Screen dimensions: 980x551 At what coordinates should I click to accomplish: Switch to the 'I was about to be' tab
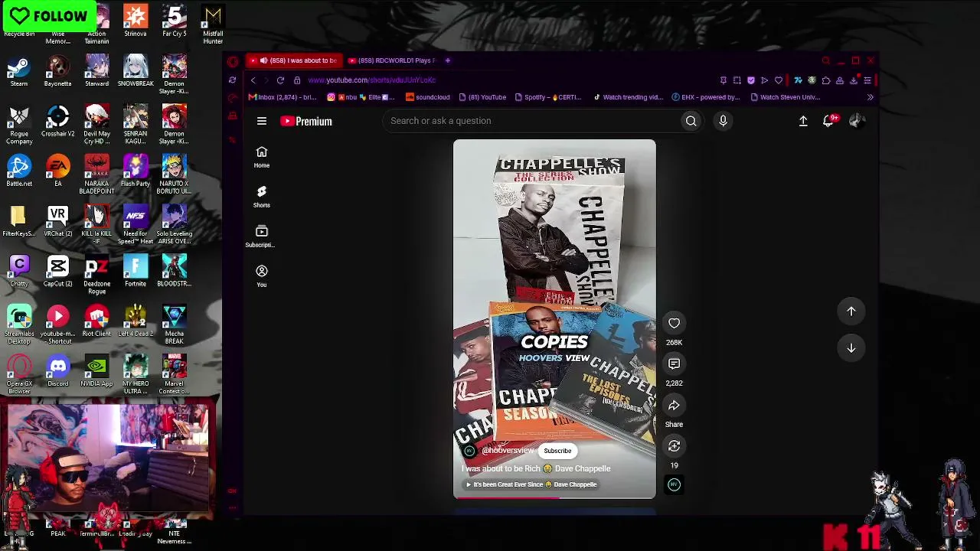click(x=293, y=60)
